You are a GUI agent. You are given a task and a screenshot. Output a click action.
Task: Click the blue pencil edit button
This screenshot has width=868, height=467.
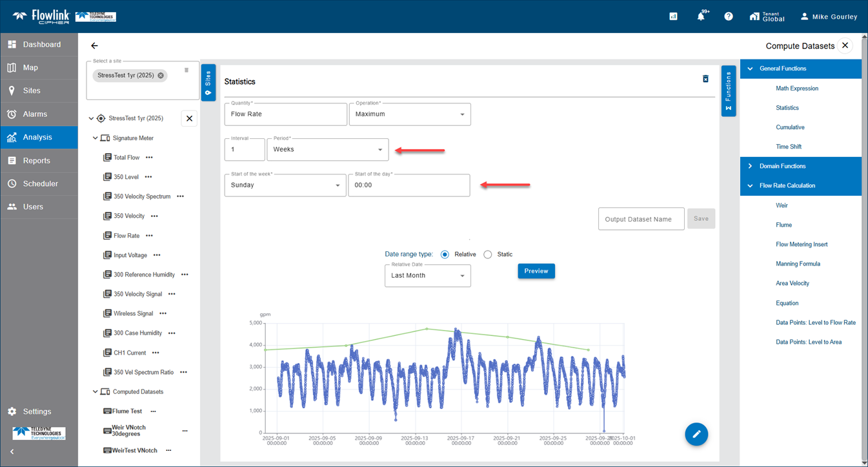(696, 434)
